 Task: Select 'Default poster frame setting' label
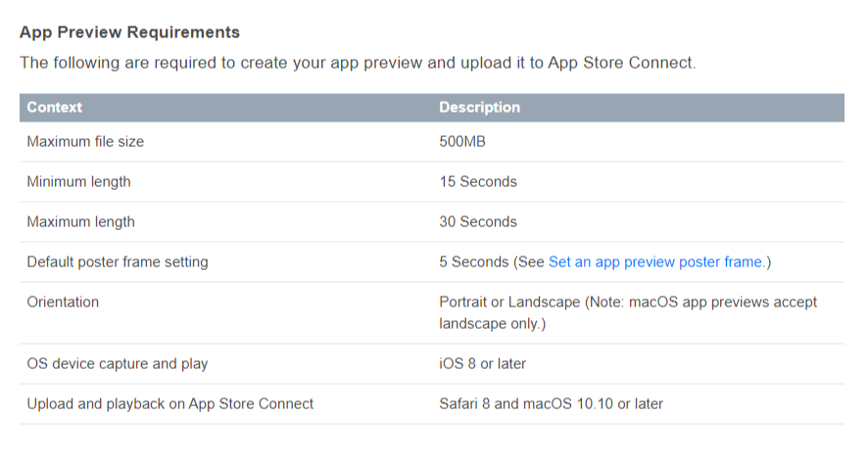[118, 262]
